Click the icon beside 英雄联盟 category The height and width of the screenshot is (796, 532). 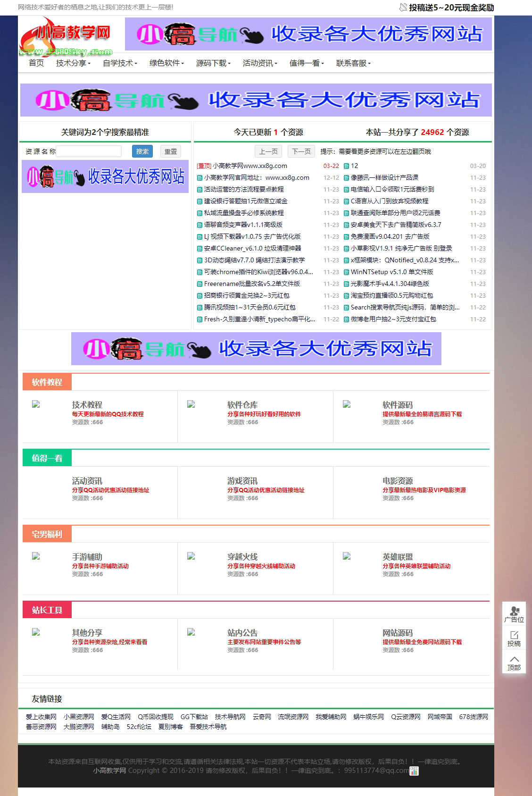pyautogui.click(x=347, y=556)
